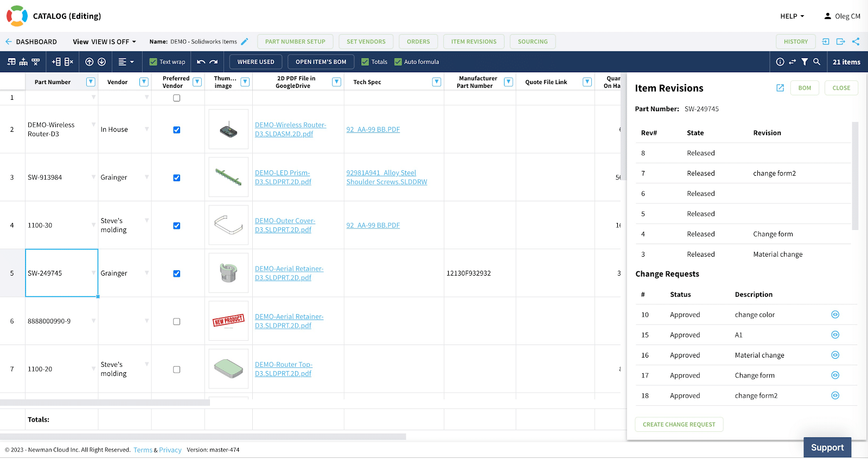Uncheck the Totals checkbox
This screenshot has height=459, width=868.
click(x=365, y=62)
